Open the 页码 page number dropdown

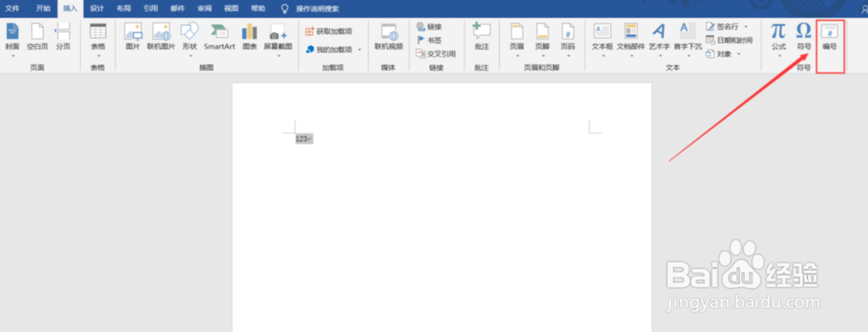pos(568,55)
